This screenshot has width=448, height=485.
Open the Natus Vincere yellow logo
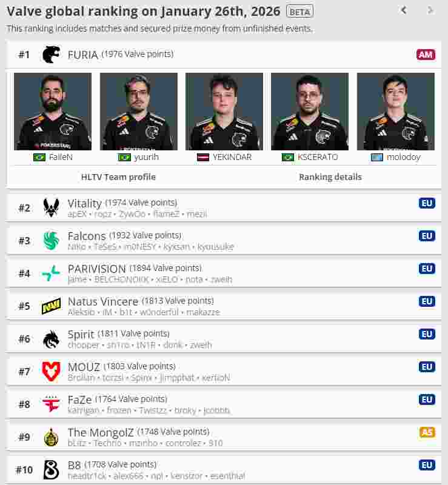[x=51, y=306]
